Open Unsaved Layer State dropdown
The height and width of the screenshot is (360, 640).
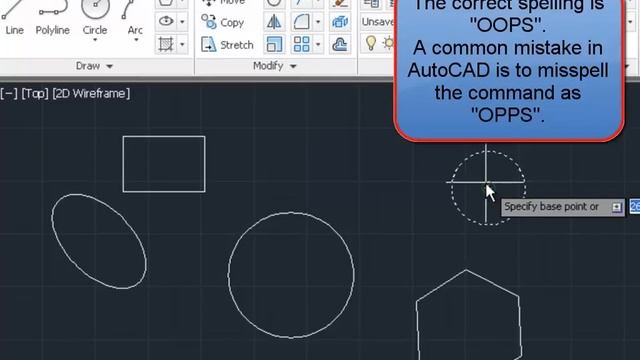tap(377, 22)
